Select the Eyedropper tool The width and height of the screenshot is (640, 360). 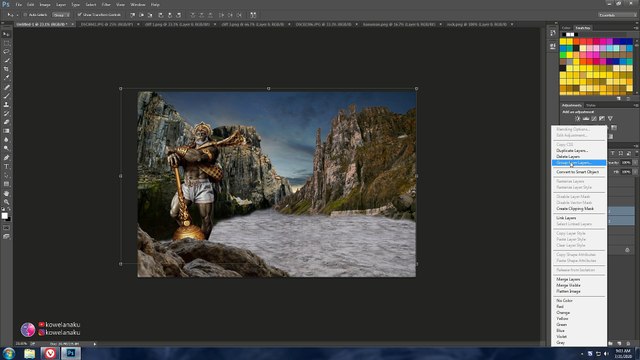(6, 78)
